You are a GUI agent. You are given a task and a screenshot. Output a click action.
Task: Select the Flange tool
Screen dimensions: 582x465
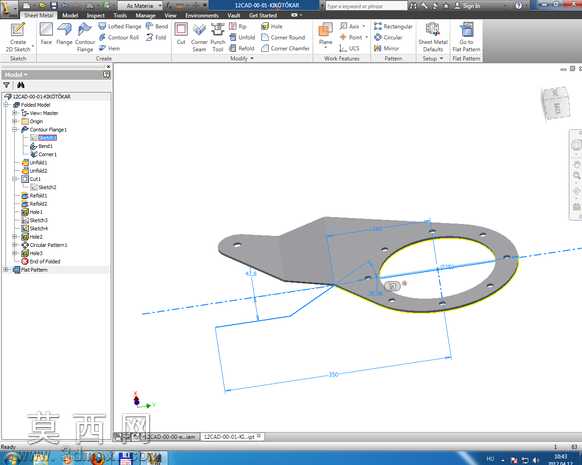[64, 33]
